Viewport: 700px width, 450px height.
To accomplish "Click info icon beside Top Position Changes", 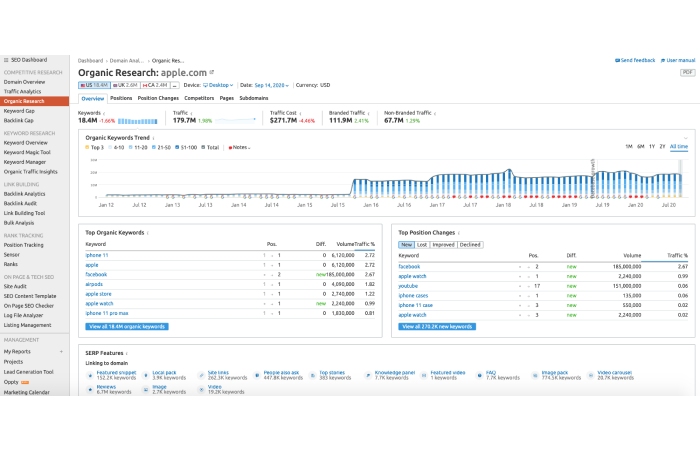I will click(458, 233).
